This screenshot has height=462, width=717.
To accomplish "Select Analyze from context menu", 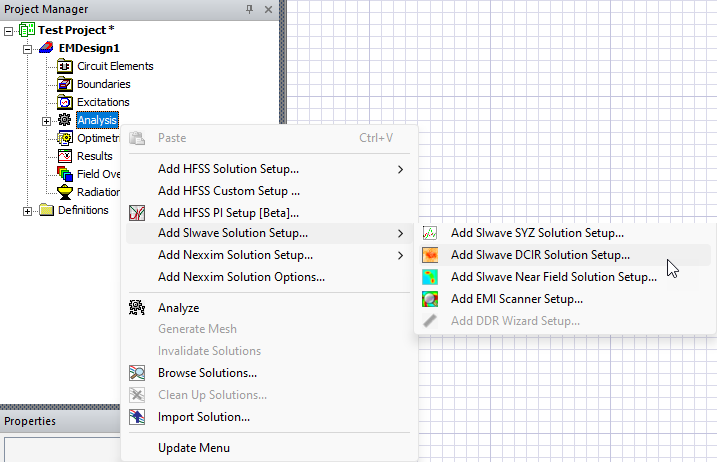I will (269, 308).
